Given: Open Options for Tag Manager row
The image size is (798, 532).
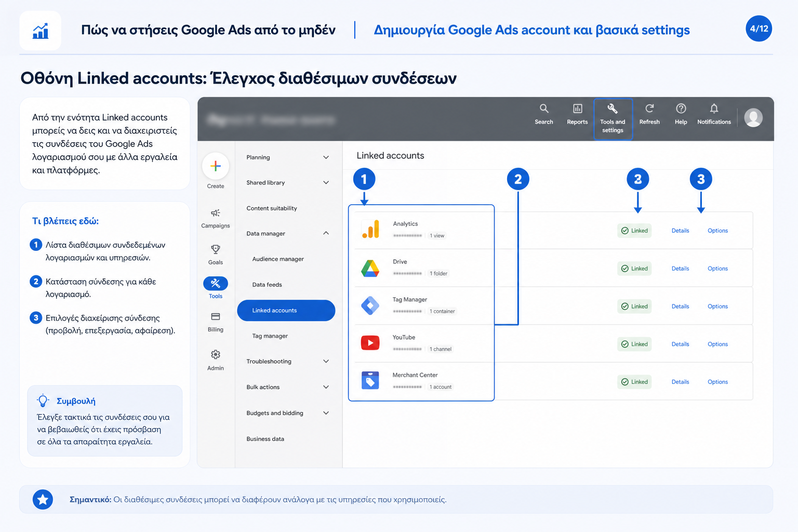Looking at the screenshot, I should pyautogui.click(x=717, y=307).
